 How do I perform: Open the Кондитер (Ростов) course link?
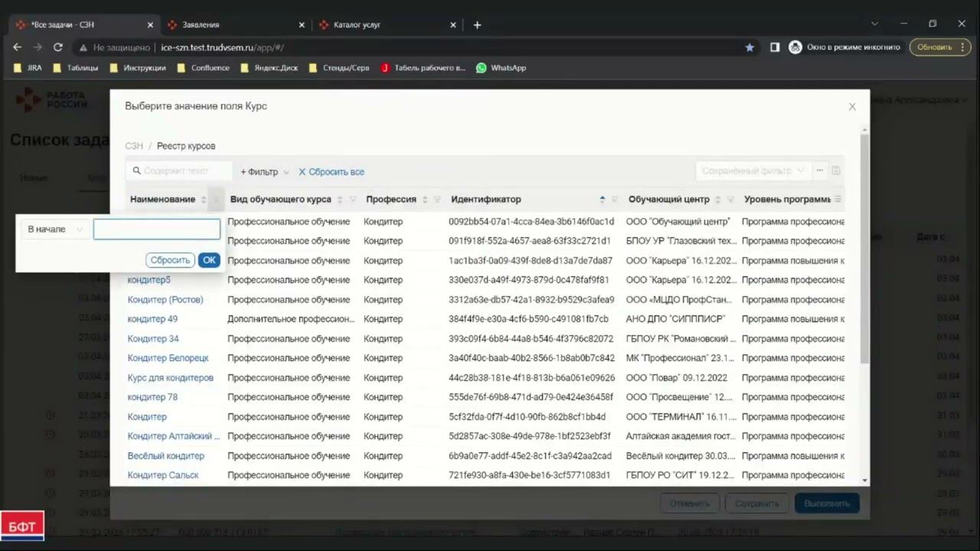click(165, 300)
